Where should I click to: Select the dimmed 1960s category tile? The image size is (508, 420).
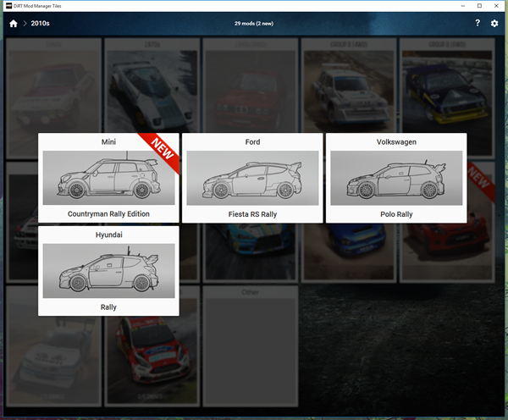(54, 85)
